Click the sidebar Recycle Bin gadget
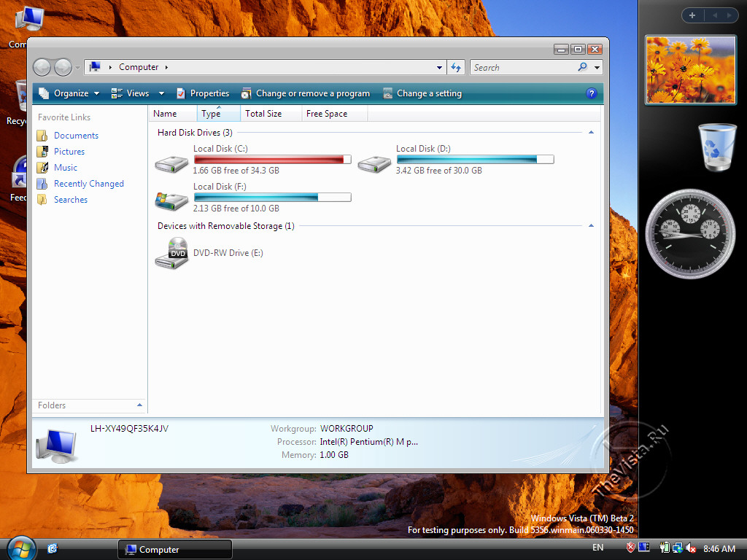747x560 pixels. coord(717,147)
